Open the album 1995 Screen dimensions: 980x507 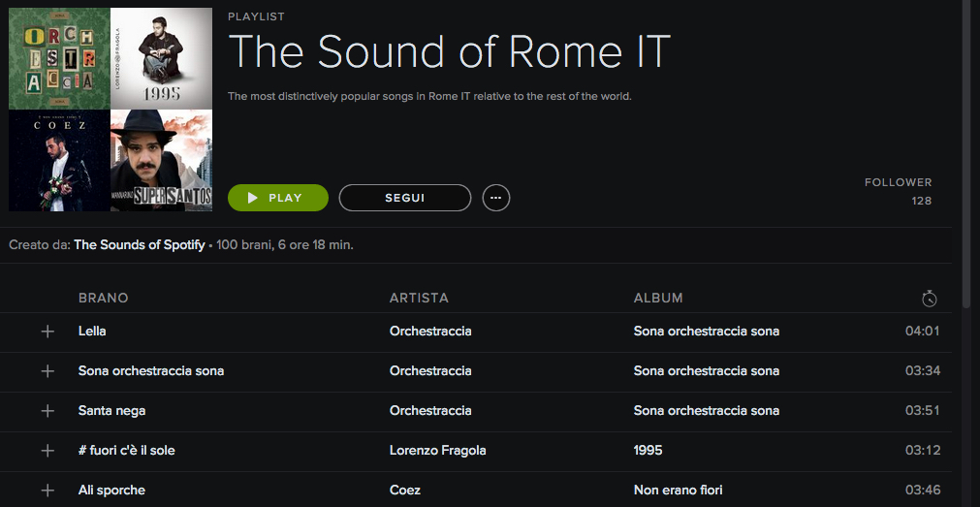(x=648, y=451)
